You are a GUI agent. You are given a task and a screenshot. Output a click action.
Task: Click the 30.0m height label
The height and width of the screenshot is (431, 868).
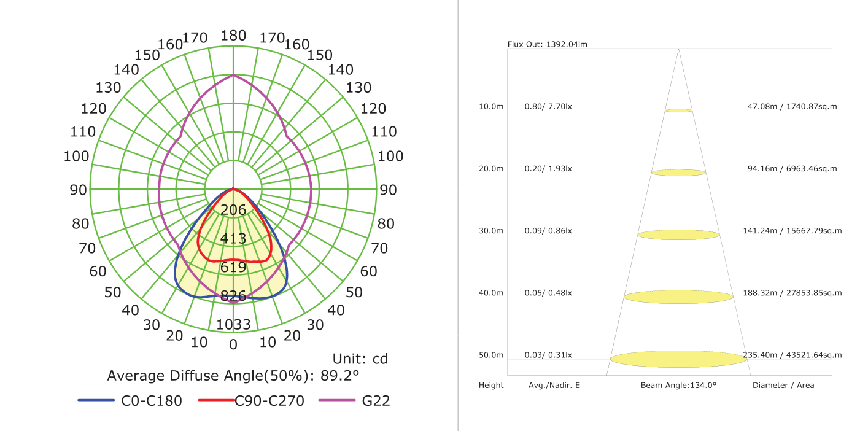pos(491,231)
